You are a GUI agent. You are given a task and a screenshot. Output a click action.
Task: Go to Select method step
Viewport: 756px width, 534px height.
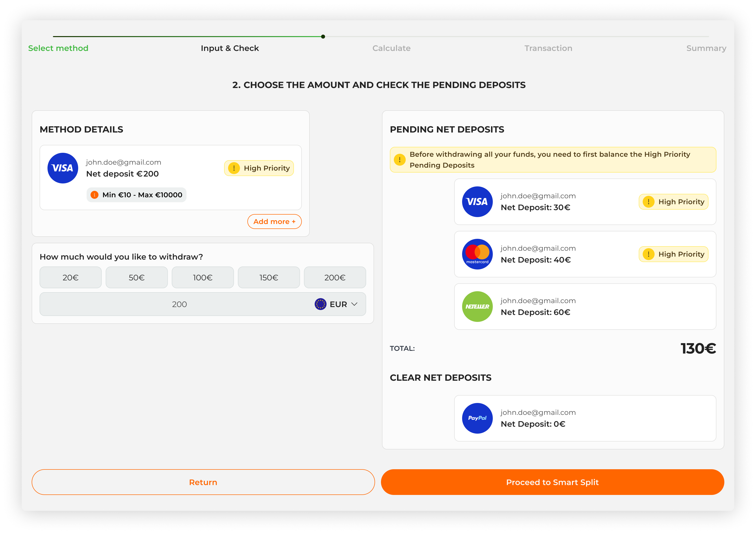click(x=58, y=48)
